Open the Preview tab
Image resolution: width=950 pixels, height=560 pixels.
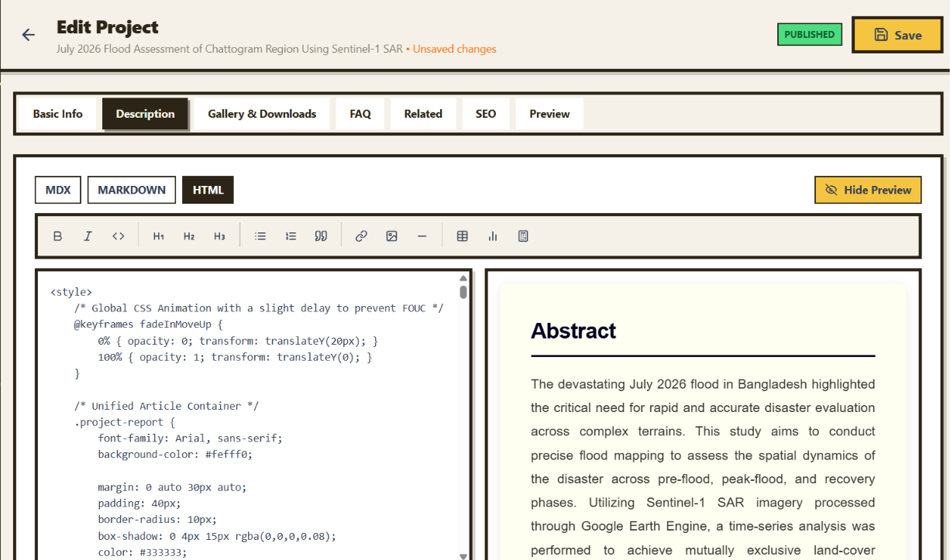pos(549,114)
